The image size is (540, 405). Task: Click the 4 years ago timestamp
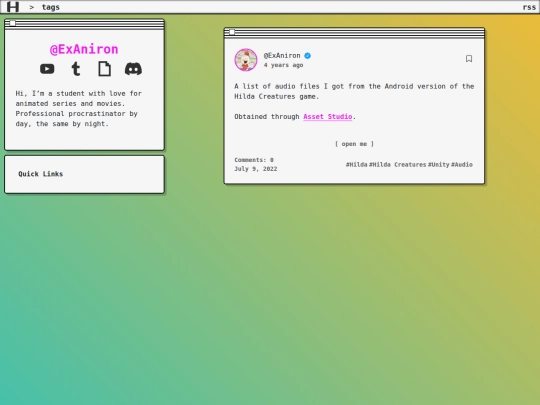pos(283,65)
